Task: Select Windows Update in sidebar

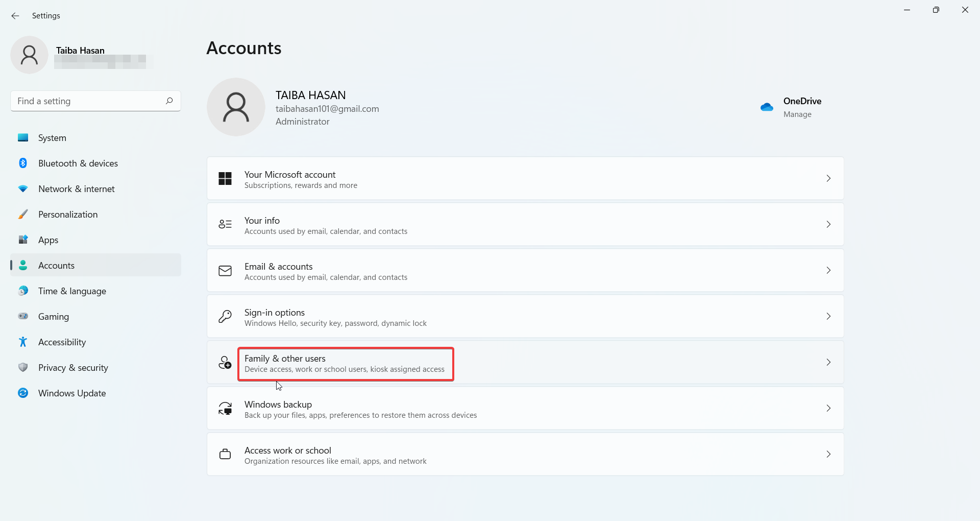Action: coord(72,393)
